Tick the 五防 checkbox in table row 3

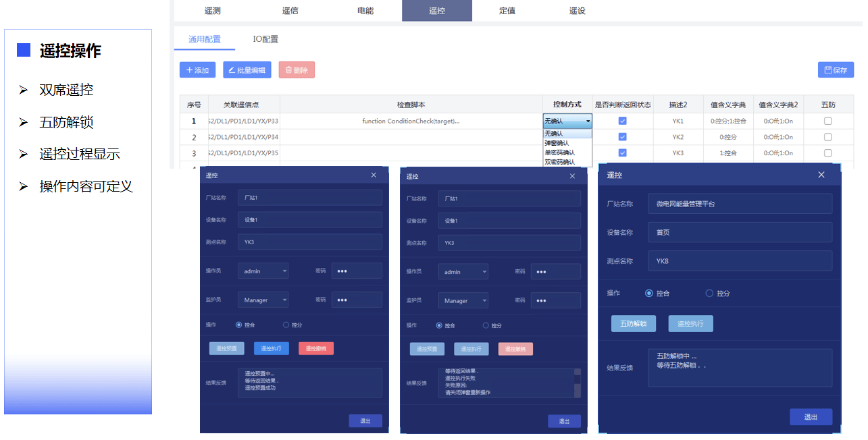click(x=828, y=153)
